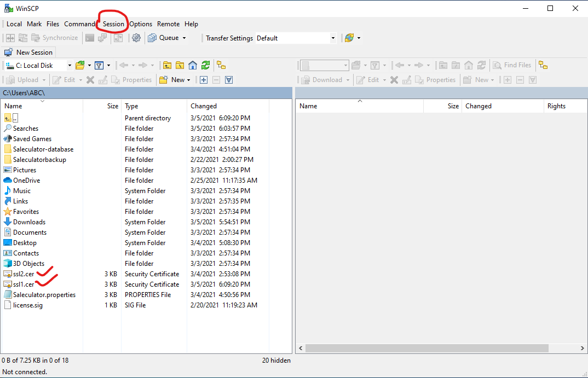Sort local files by Type column
The width and height of the screenshot is (588, 378).
pos(154,106)
